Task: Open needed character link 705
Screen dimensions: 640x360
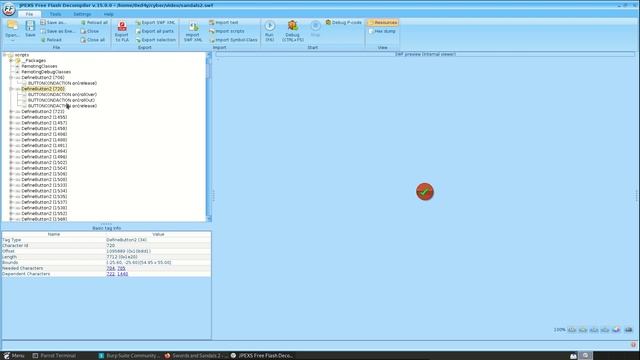Action: tap(121, 268)
